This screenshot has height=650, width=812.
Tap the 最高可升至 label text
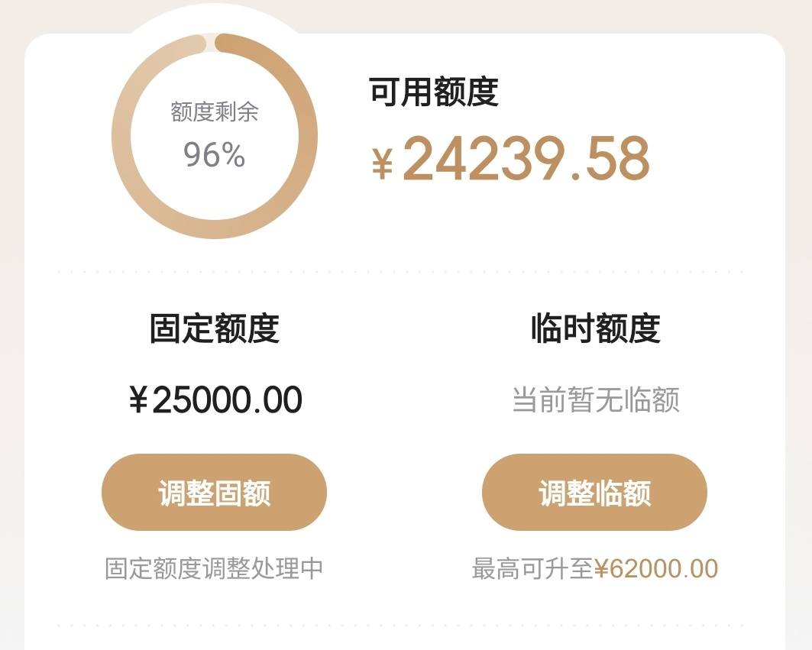pos(532,569)
